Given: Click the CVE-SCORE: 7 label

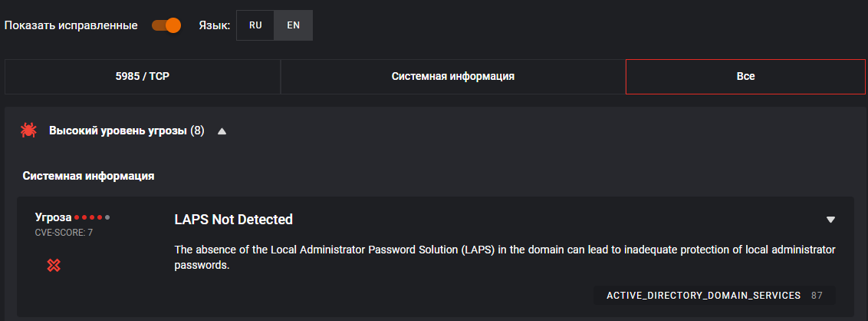Looking at the screenshot, I should tap(64, 232).
